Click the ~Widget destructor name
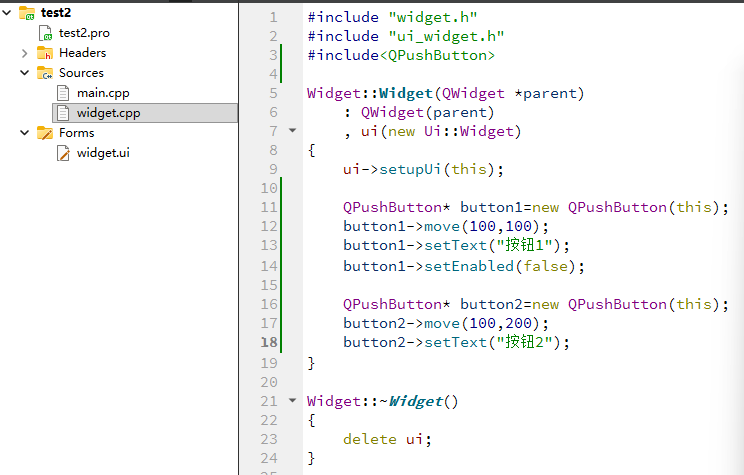 point(412,401)
